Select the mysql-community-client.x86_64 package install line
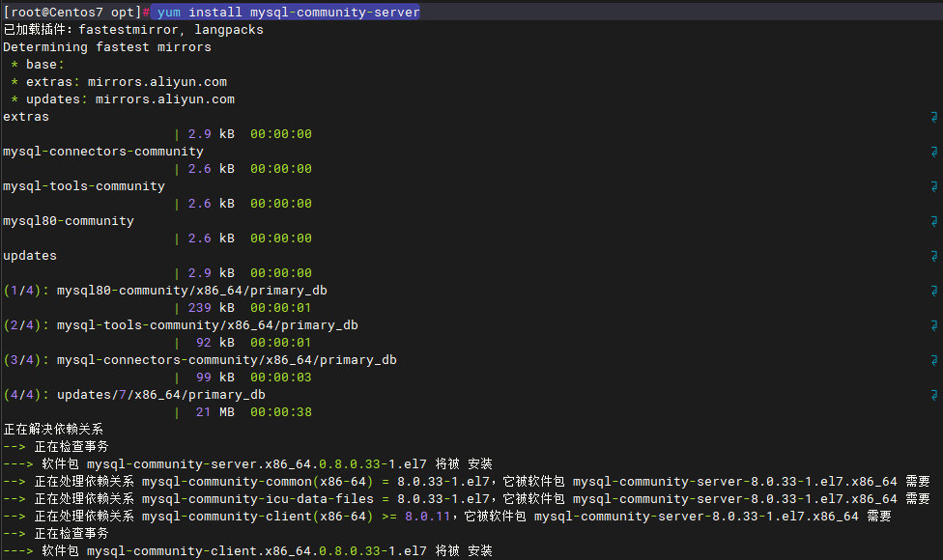This screenshot has width=943, height=560. tap(247, 551)
